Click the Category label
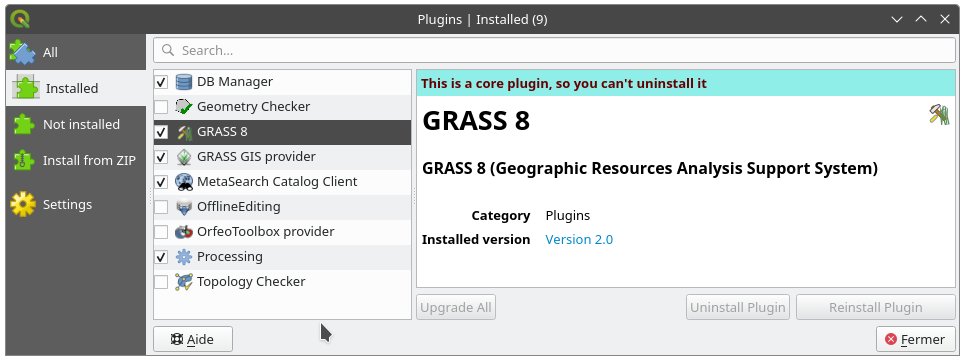 pyautogui.click(x=501, y=215)
